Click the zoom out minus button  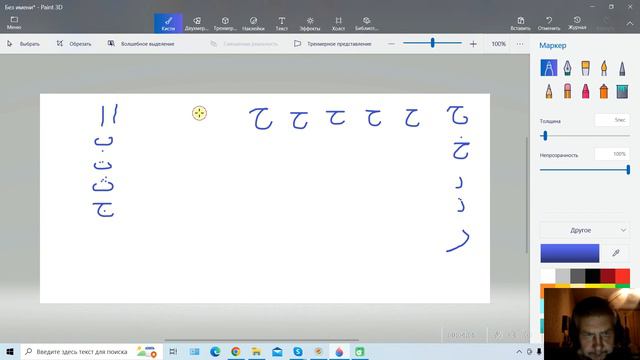pyautogui.click(x=391, y=44)
